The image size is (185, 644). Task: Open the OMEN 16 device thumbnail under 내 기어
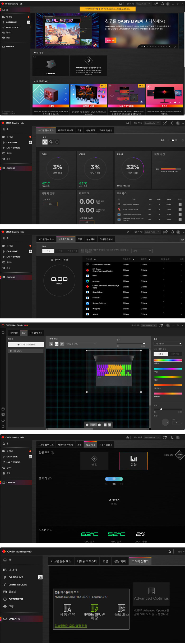pyautogui.click(x=51, y=66)
